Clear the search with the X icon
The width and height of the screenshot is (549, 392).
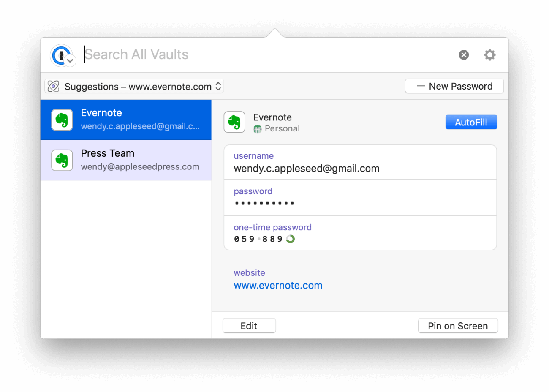[x=464, y=55]
